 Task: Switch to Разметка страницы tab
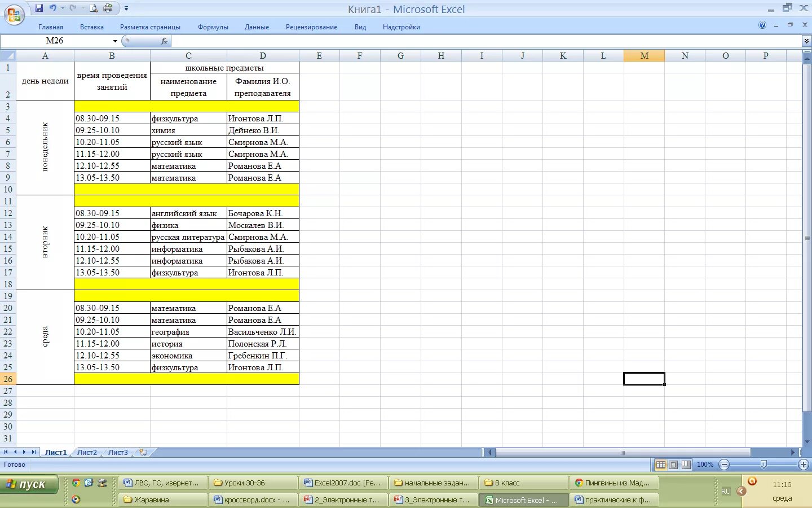(150, 27)
